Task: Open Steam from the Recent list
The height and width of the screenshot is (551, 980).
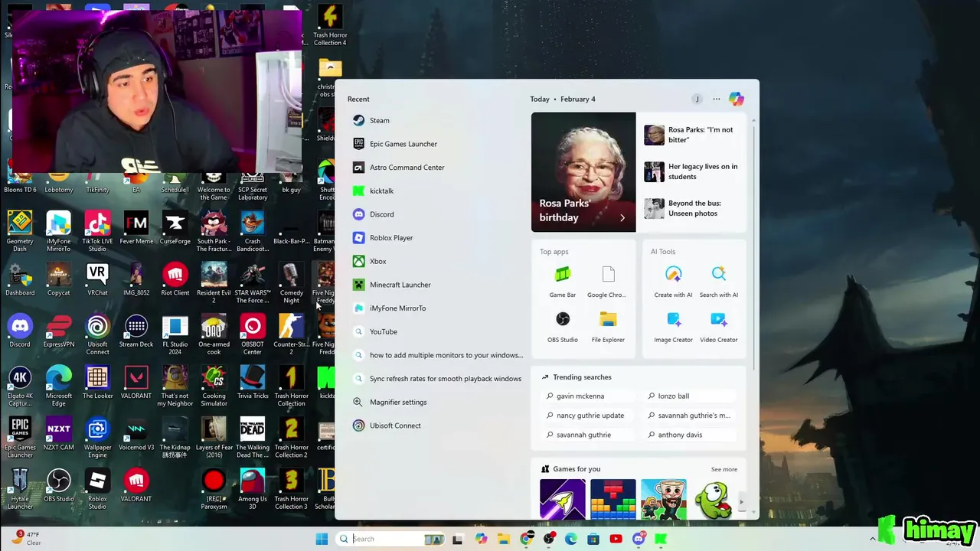Action: click(x=434, y=120)
